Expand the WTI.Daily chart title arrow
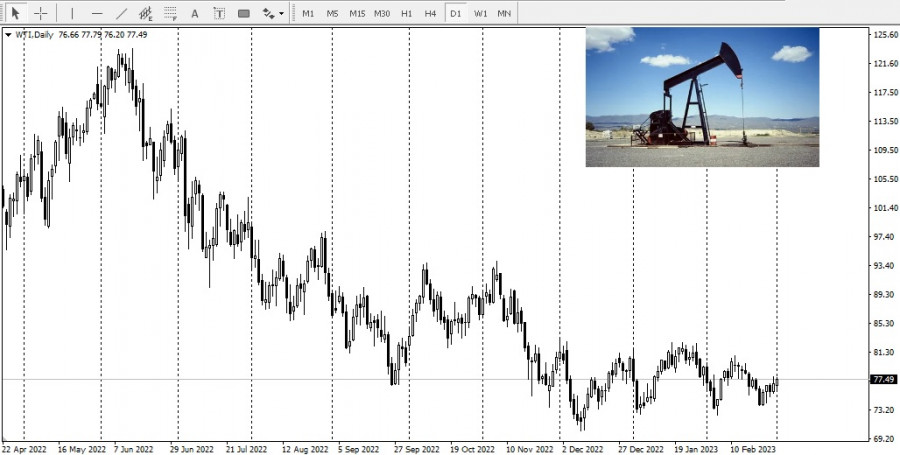 [9, 35]
